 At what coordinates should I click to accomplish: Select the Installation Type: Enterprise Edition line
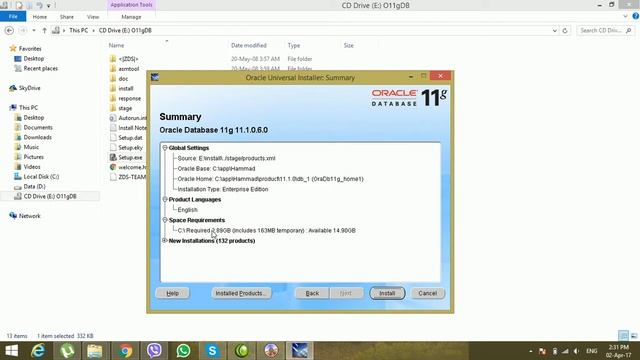click(223, 189)
